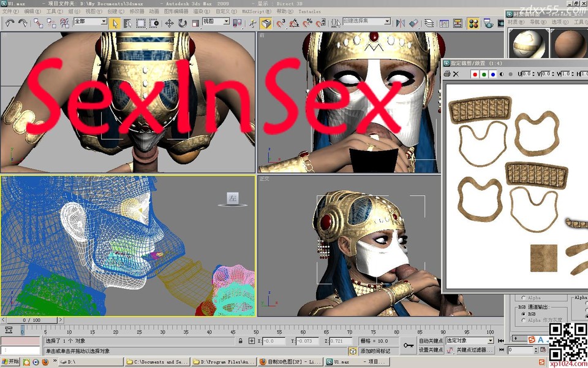This screenshot has width=588, height=368.
Task: Toggle the red channel button
Action: tap(474, 74)
